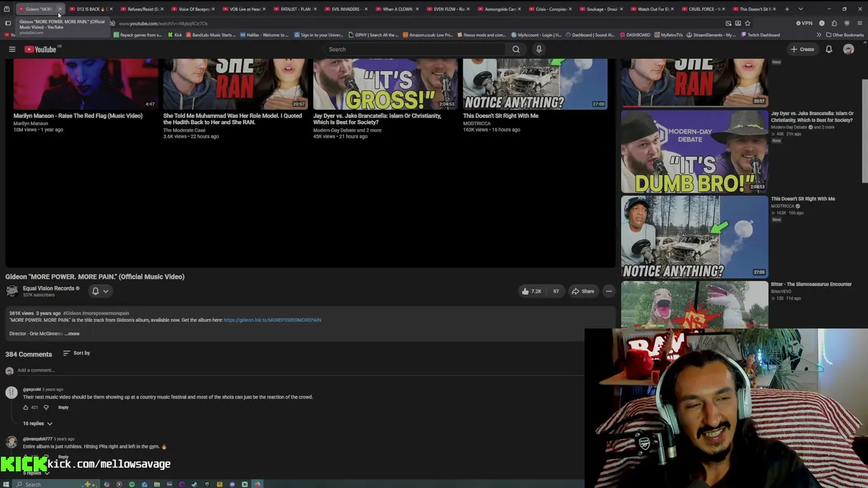Open the Windows Start menu
Viewport: 868px width, 488px height.
(7, 485)
